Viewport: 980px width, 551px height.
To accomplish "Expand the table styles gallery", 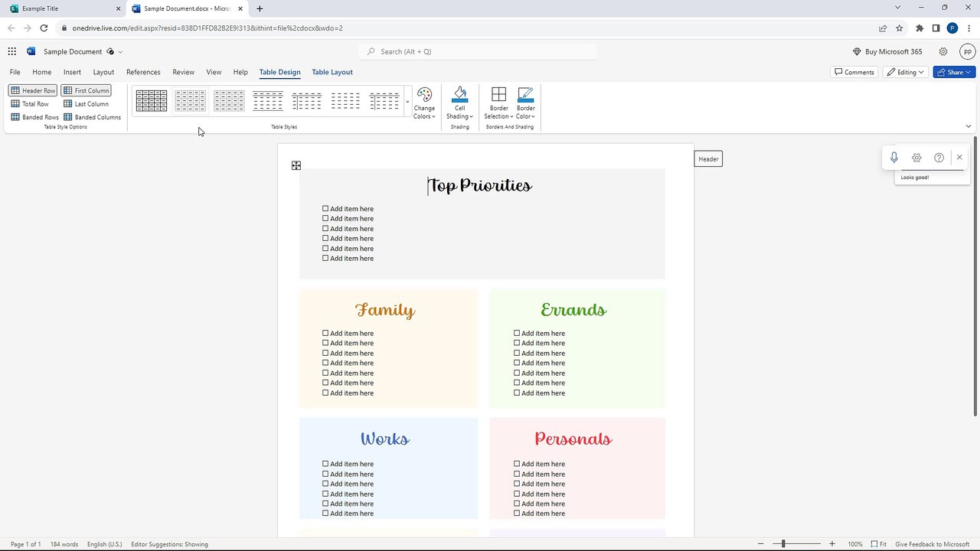I will coord(407,101).
